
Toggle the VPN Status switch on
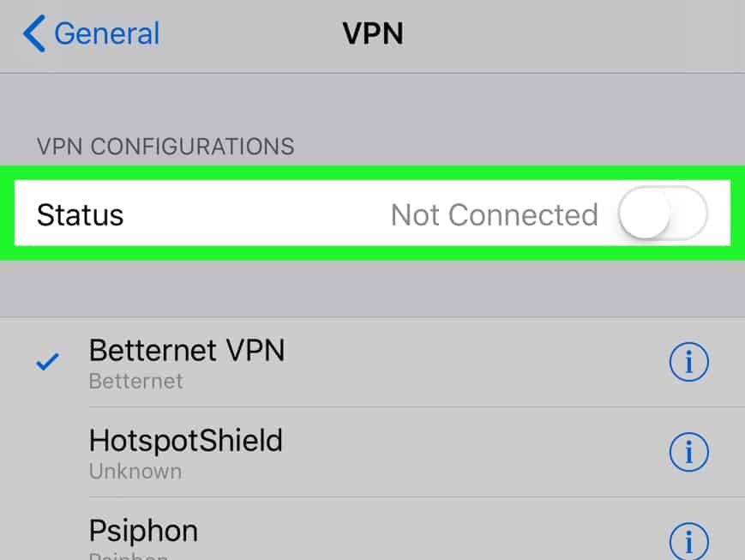tap(663, 214)
